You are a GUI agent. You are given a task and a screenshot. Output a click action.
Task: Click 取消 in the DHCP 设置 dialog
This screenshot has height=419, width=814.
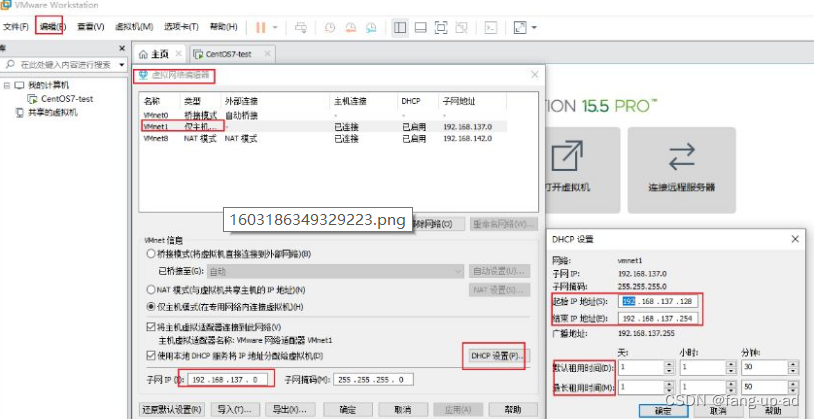716,411
